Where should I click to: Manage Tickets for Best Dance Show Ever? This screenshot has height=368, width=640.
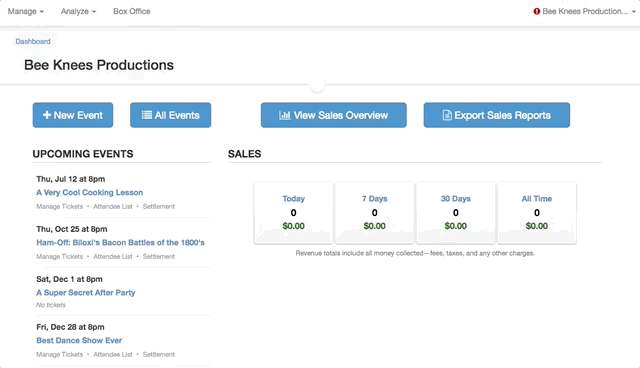click(60, 355)
